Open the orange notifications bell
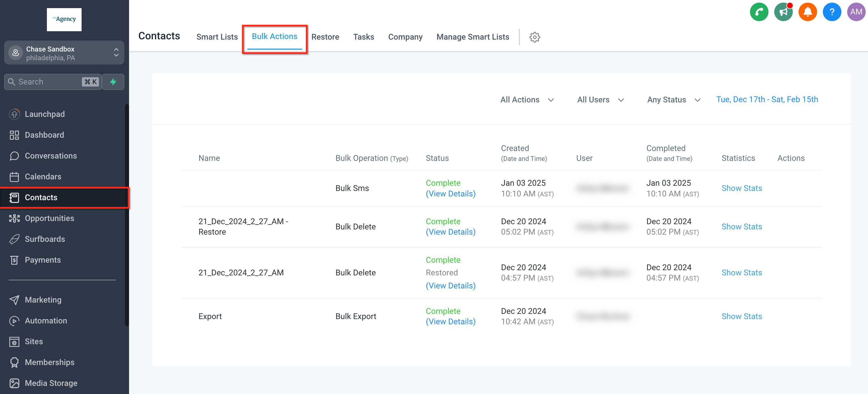The image size is (868, 394). tap(807, 12)
